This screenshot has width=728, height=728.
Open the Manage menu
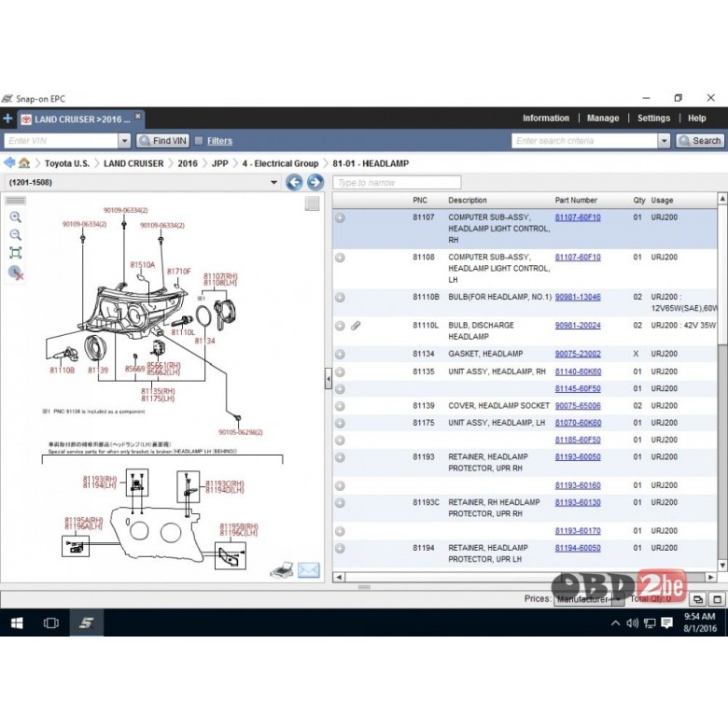(603, 118)
